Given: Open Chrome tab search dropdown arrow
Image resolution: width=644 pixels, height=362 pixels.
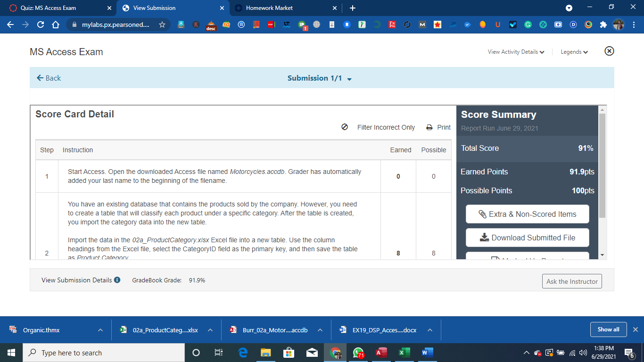Looking at the screenshot, I should (x=569, y=8).
